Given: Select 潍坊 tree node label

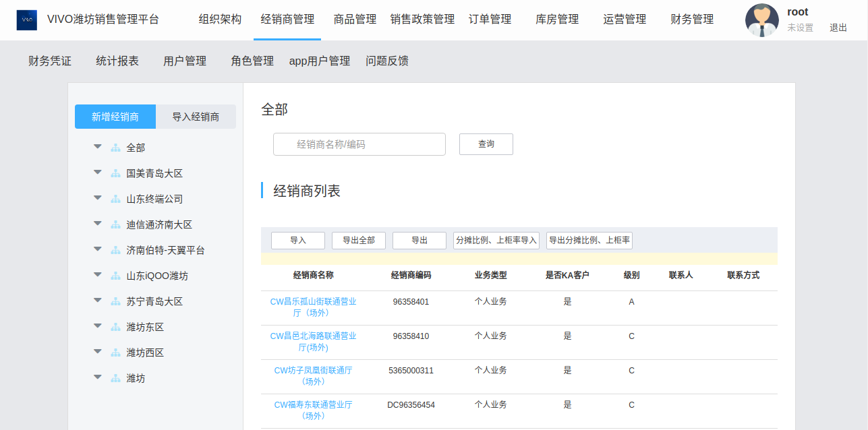Looking at the screenshot, I should (x=136, y=378).
